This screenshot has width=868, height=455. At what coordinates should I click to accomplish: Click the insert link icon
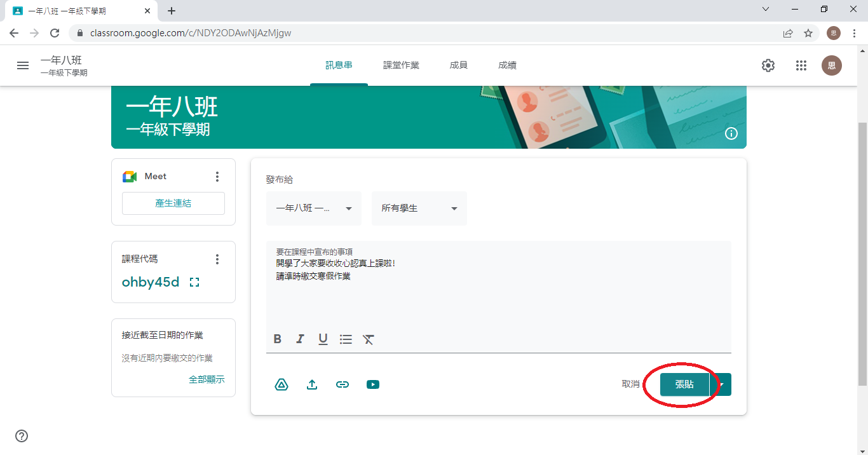(x=342, y=384)
